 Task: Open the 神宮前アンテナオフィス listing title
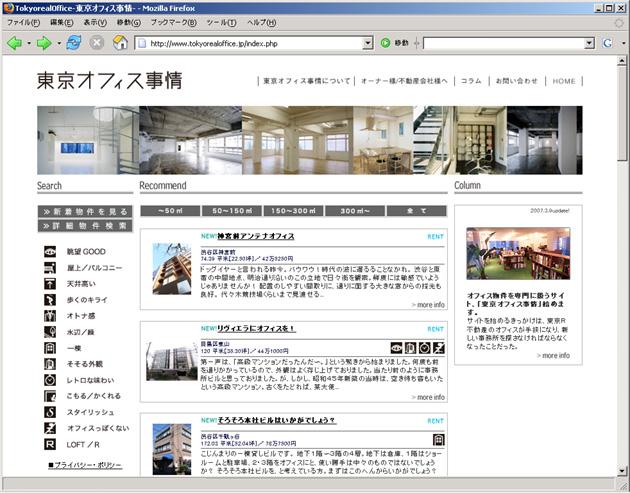pos(256,237)
